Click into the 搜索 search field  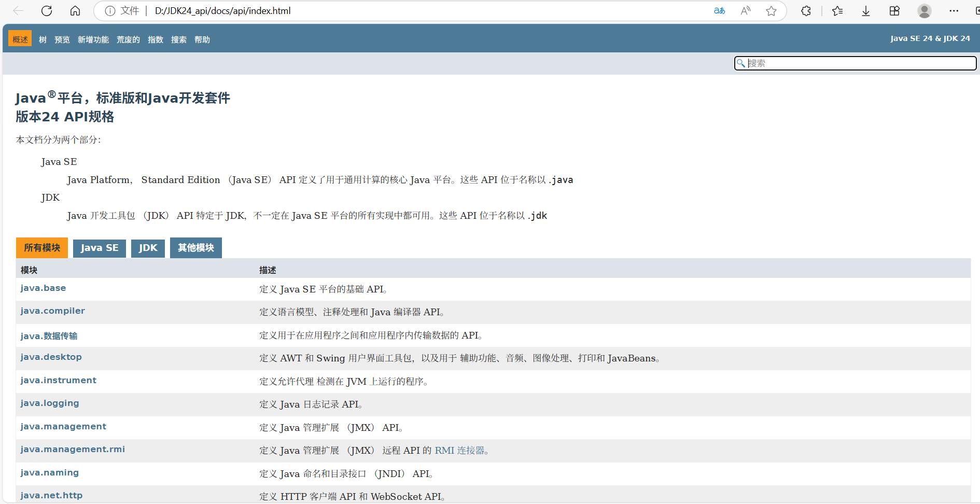tap(856, 63)
